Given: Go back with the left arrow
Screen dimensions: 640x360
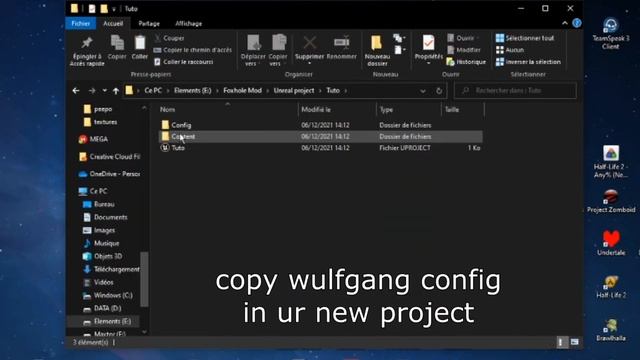Looking at the screenshot, I should coord(76,91).
